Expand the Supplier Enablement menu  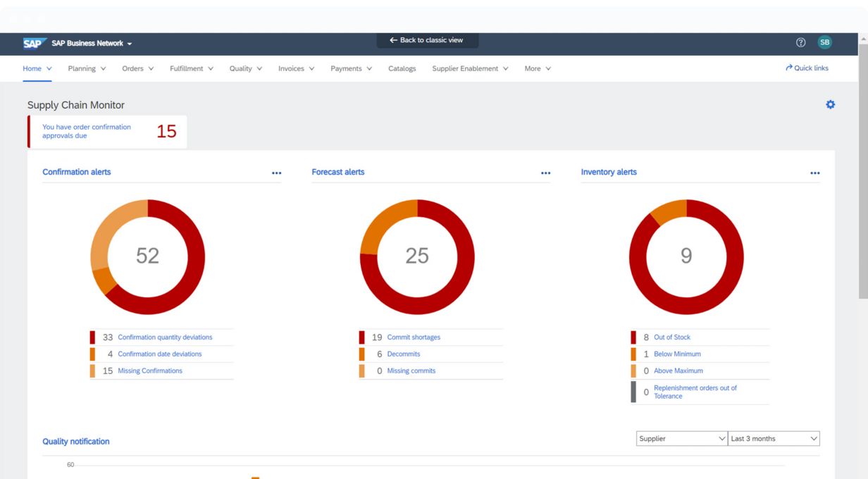(x=470, y=69)
